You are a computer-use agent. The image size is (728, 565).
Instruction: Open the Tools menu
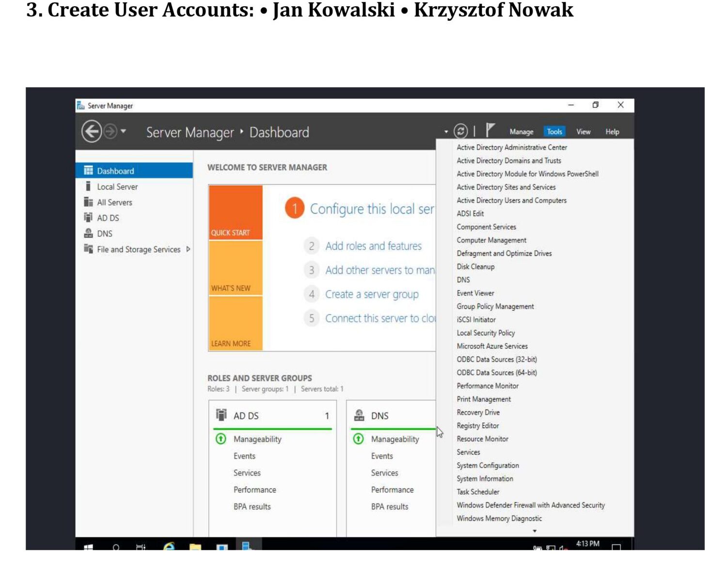(x=554, y=132)
